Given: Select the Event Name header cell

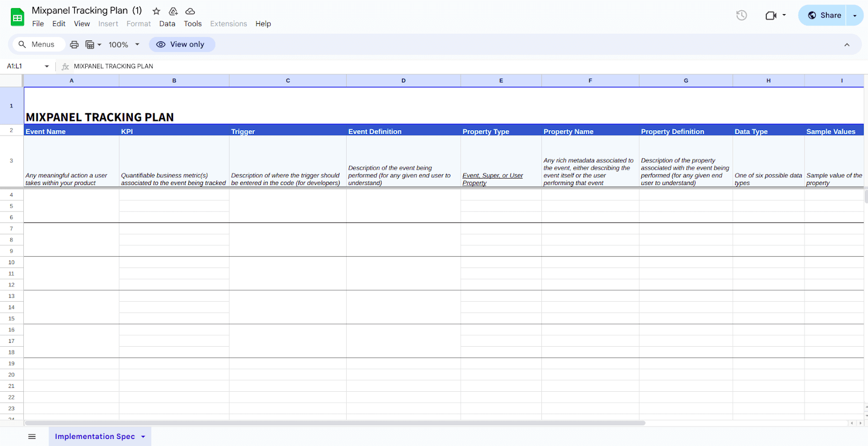Looking at the screenshot, I should pos(72,130).
